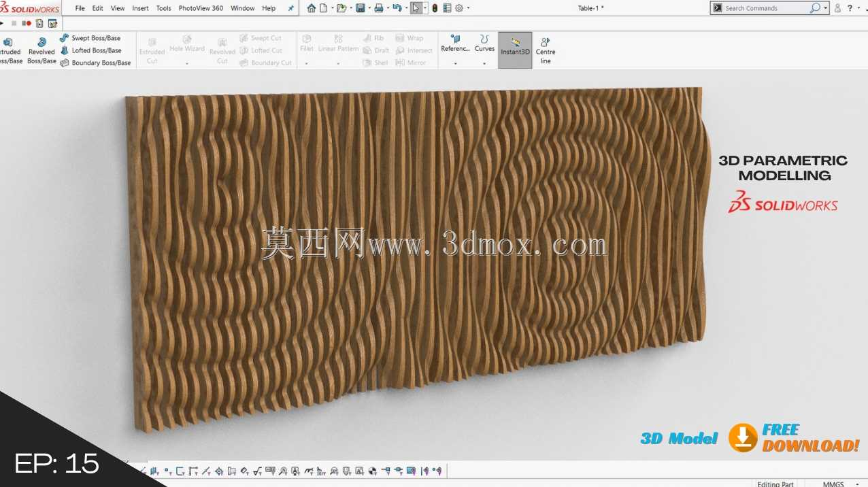Click the Wrap tool
Viewport: 868px width, 487px height.
coord(410,38)
